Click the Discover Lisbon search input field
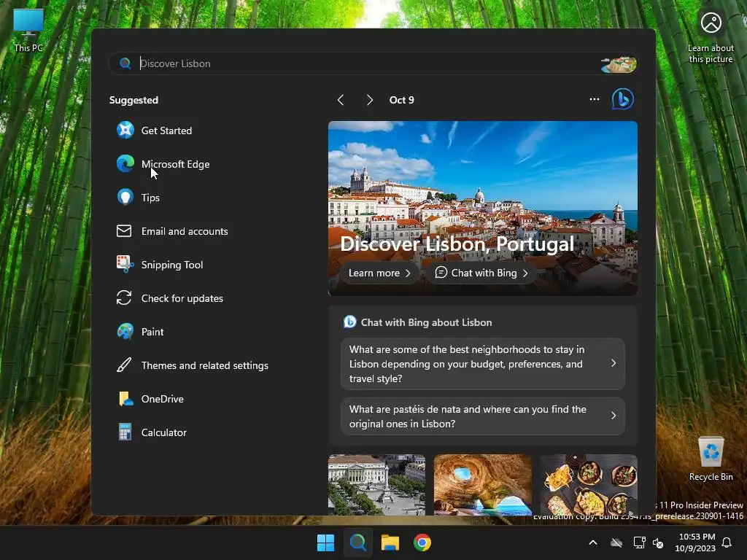This screenshot has width=747, height=560. tap(373, 63)
